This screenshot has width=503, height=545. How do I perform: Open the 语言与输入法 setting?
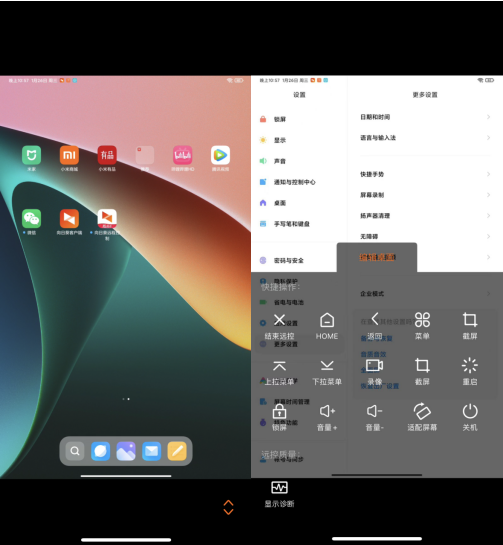pos(425,138)
